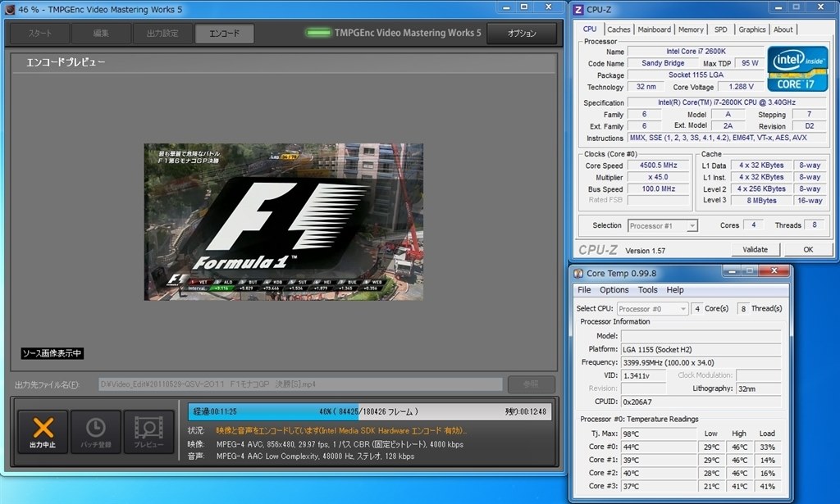Click the オプション button in TMPGEnc

(x=522, y=34)
